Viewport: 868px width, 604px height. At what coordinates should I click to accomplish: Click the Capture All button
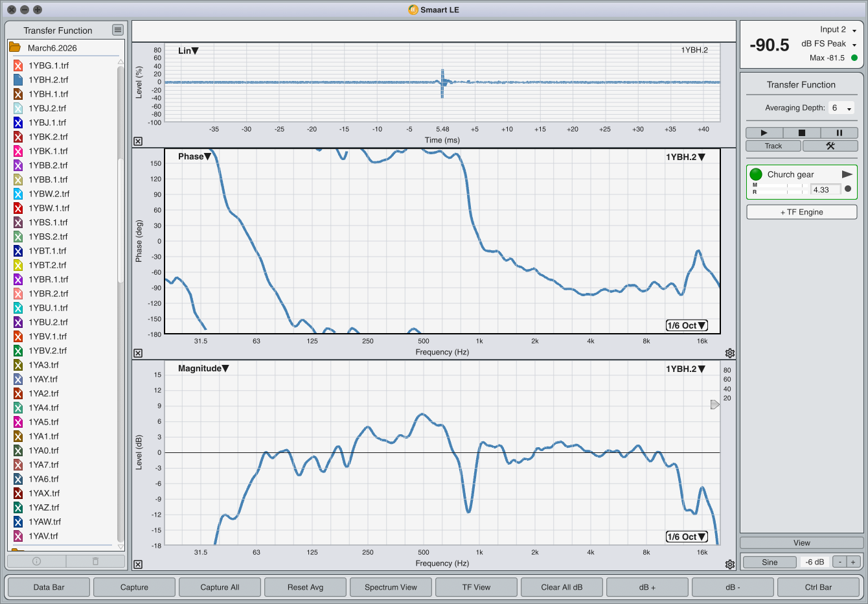pyautogui.click(x=220, y=587)
